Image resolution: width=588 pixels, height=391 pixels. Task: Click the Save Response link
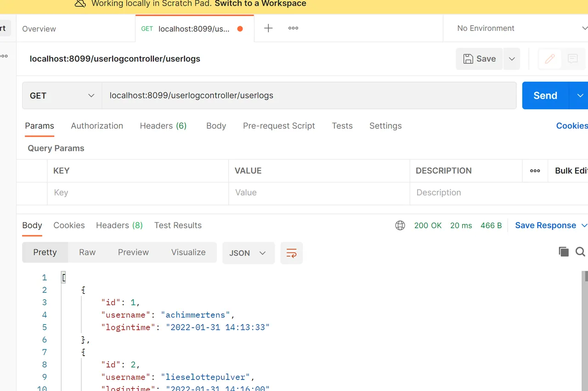(546, 225)
